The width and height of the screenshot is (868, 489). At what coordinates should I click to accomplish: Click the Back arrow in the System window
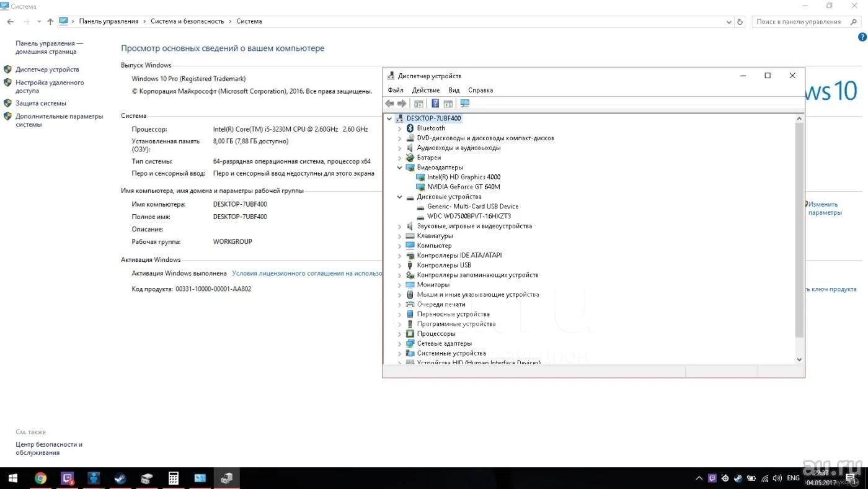pyautogui.click(x=10, y=21)
